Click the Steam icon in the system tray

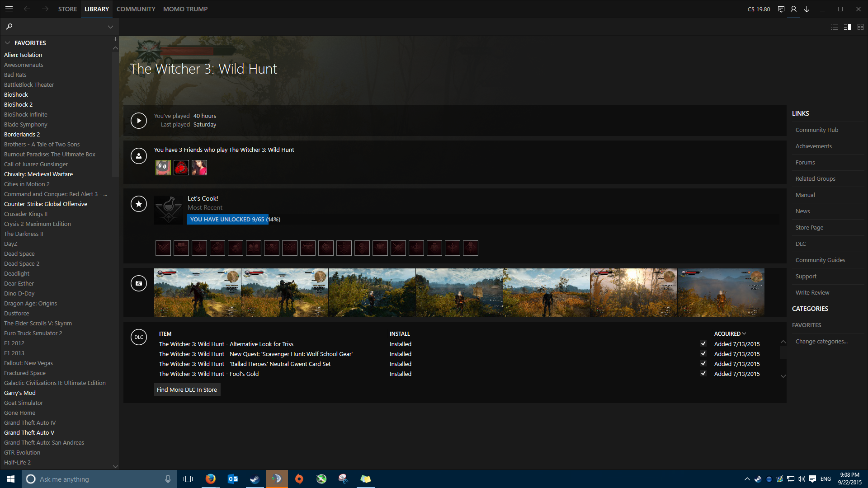pos(758,479)
